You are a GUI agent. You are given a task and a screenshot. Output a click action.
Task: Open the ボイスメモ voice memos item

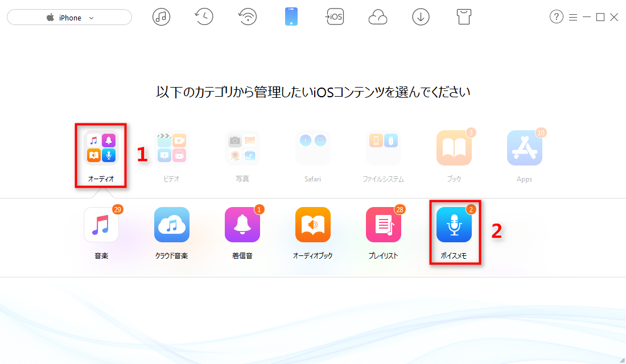[x=454, y=233]
